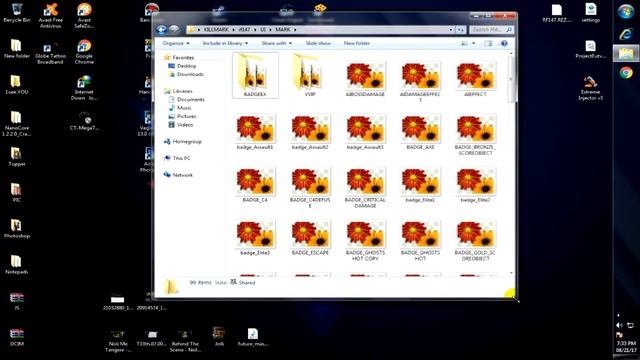This screenshot has height=360, width=640.
Task: Select KILLMARK in the address path
Action: tap(216, 30)
